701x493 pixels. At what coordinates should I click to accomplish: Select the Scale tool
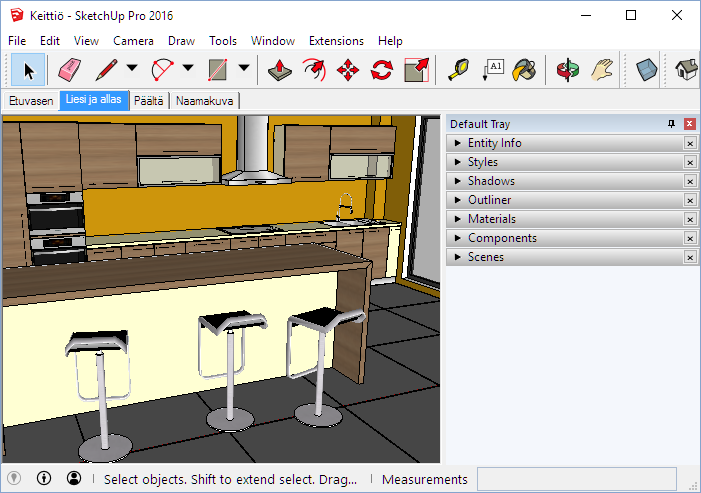(x=417, y=70)
